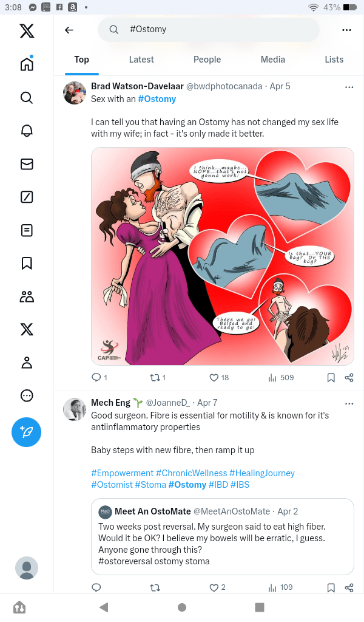Switch to the Latest tab
This screenshot has width=364, height=622.
[x=141, y=60]
